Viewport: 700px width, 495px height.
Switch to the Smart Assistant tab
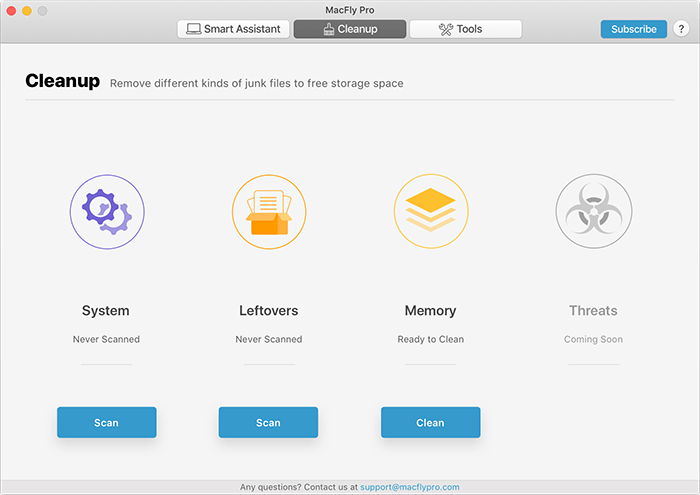coord(233,29)
